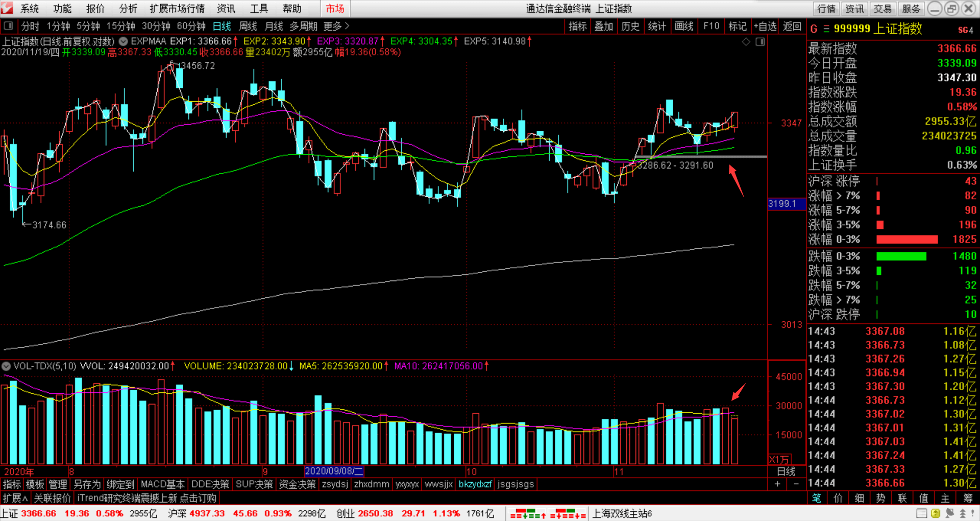Select the 主 main-force tab
The height and width of the screenshot is (521, 980).
[945, 498]
